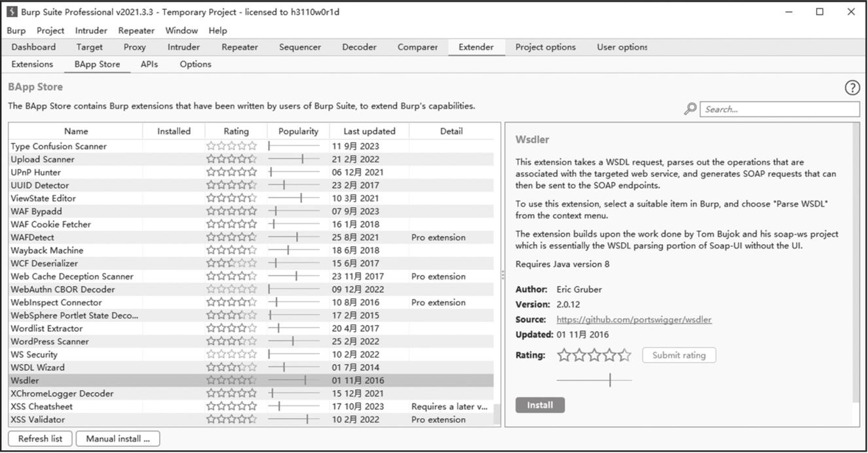Image resolution: width=868 pixels, height=453 pixels.
Task: Click the Burp Suite logo in title bar
Action: coord(12,12)
